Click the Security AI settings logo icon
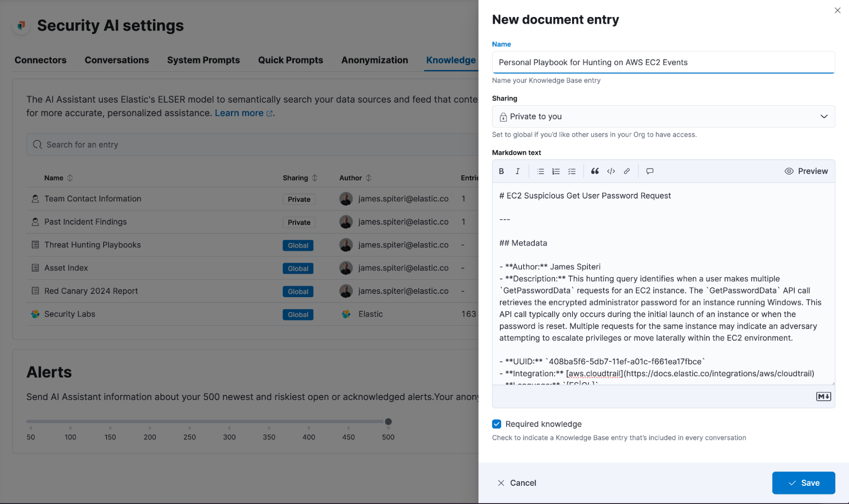This screenshot has height=504, width=849. (x=21, y=25)
